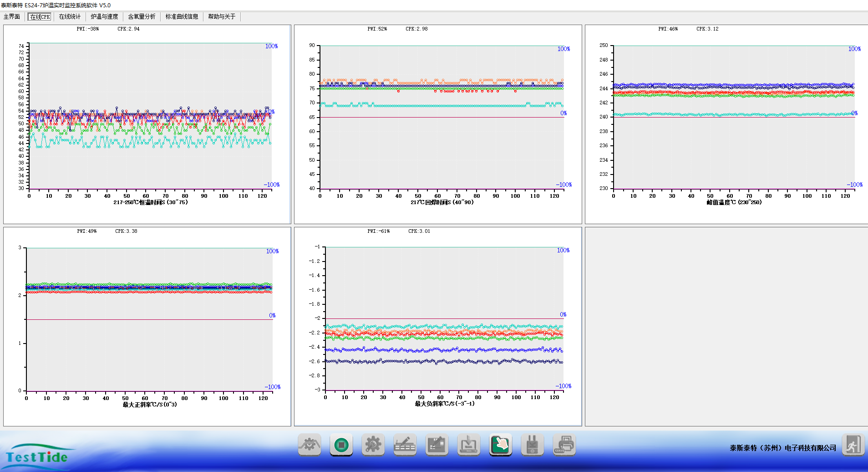Switch to the 主界面 tab
This screenshot has width=868, height=472.
(12, 17)
